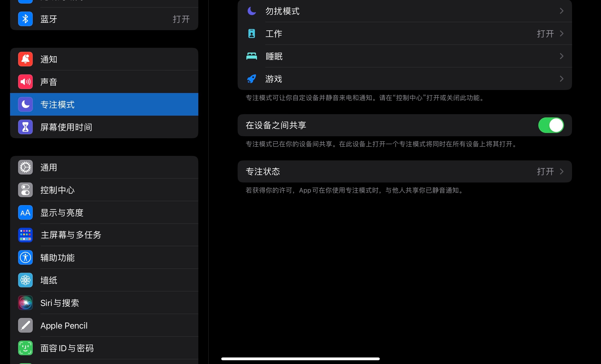Click the Screen Time hourglass icon
601x364 pixels.
click(25, 127)
